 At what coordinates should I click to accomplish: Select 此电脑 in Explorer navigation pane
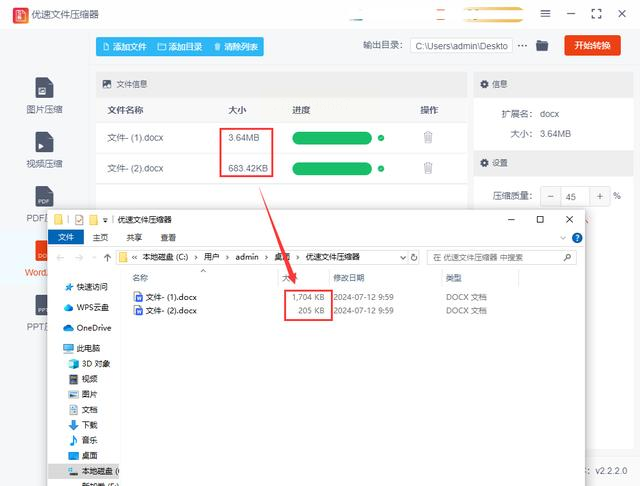[82, 348]
